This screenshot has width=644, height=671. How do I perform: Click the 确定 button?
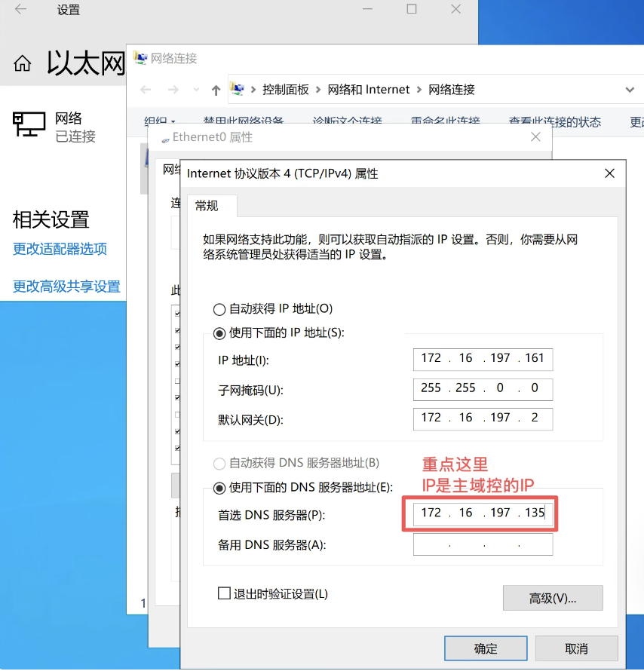coord(485,648)
